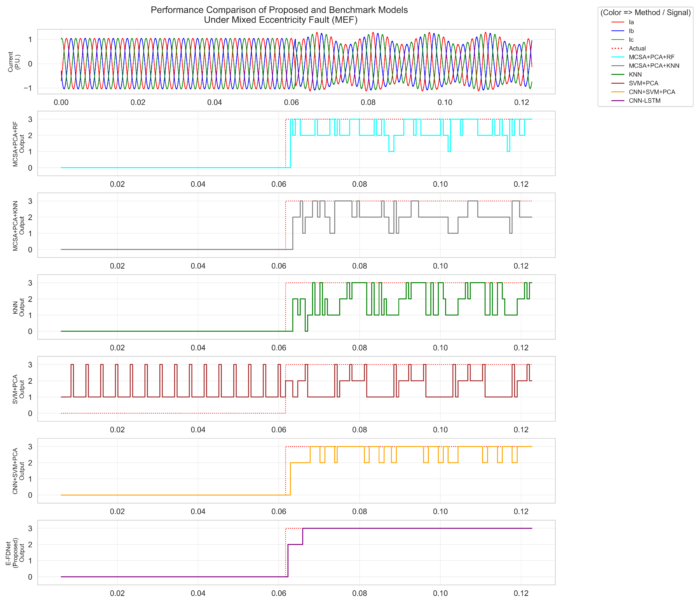Click the SVM+PCA legend entry
The height and width of the screenshot is (605, 700).
point(643,83)
